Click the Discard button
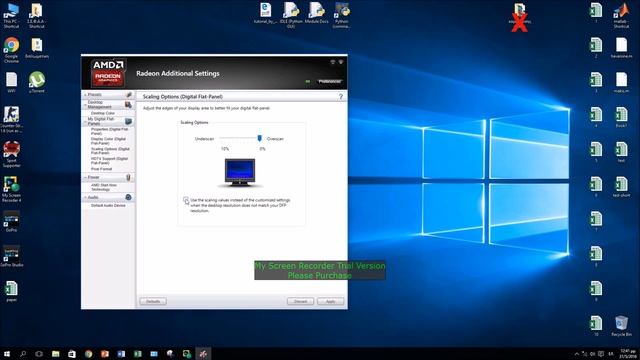The width and height of the screenshot is (640, 360). coord(300,301)
